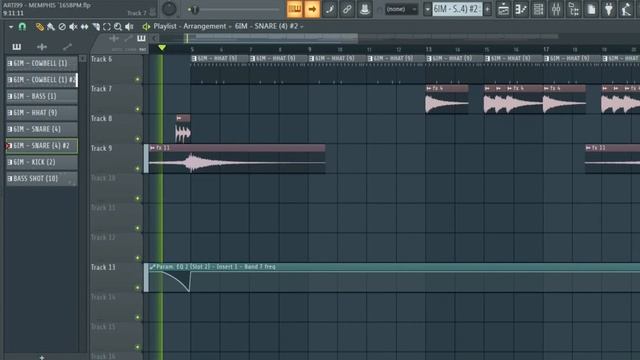Select the Zoom magnifier tool
This screenshot has height=360, width=640.
coord(118,27)
